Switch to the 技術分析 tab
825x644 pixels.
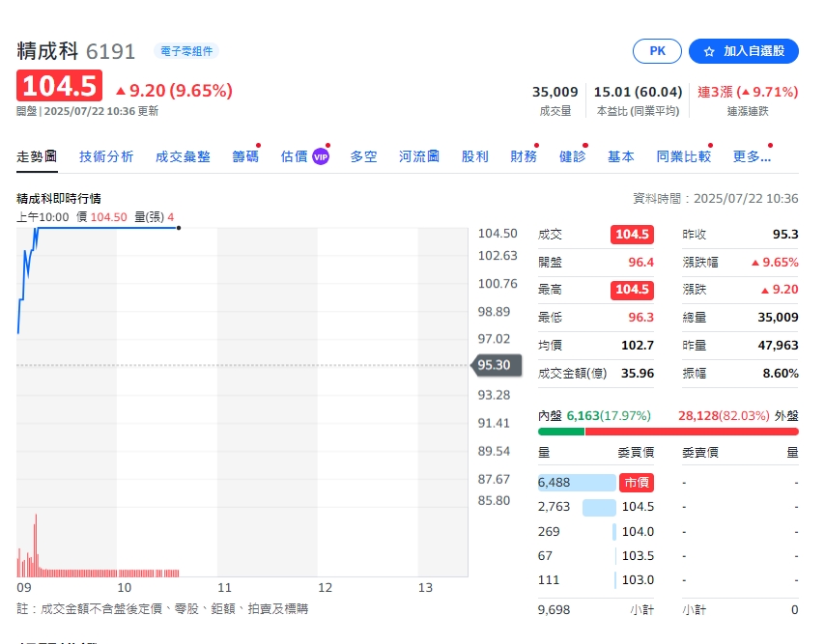[107, 154]
